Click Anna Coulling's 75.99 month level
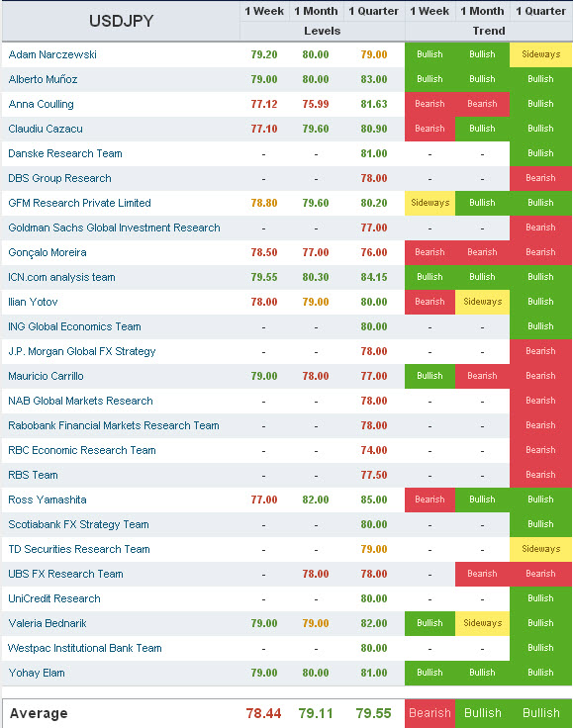 click(x=316, y=104)
